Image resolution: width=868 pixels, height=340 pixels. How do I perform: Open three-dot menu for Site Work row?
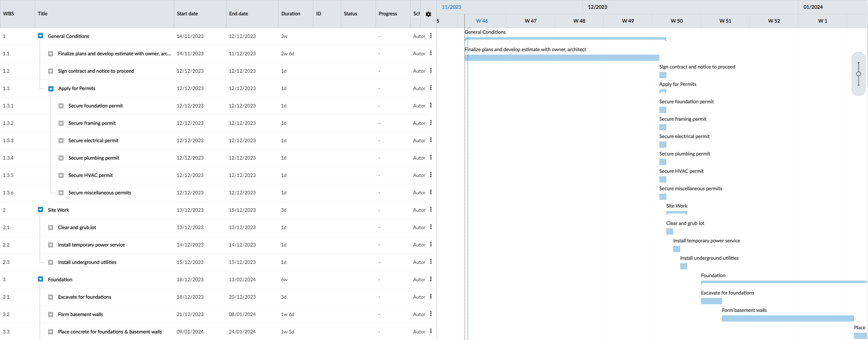(x=431, y=210)
